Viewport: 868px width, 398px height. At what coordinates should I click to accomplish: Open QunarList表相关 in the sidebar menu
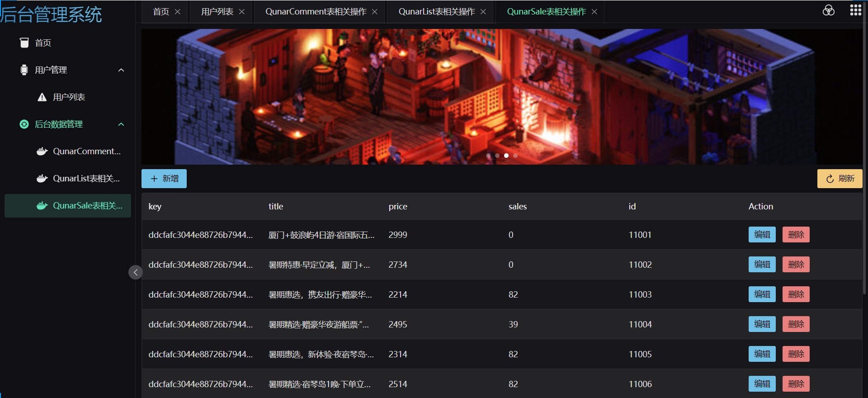pyautogui.click(x=68, y=178)
